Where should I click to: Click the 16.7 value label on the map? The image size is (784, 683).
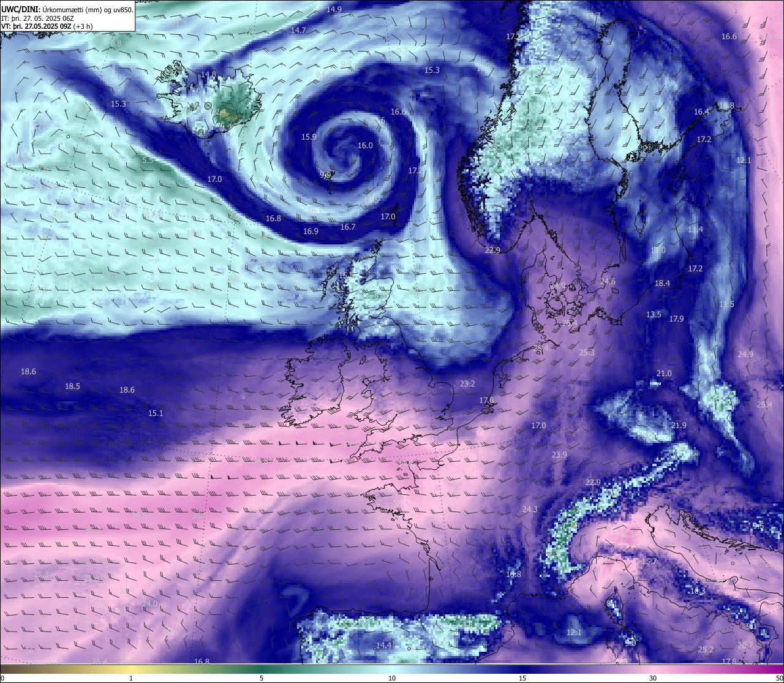pyautogui.click(x=348, y=227)
